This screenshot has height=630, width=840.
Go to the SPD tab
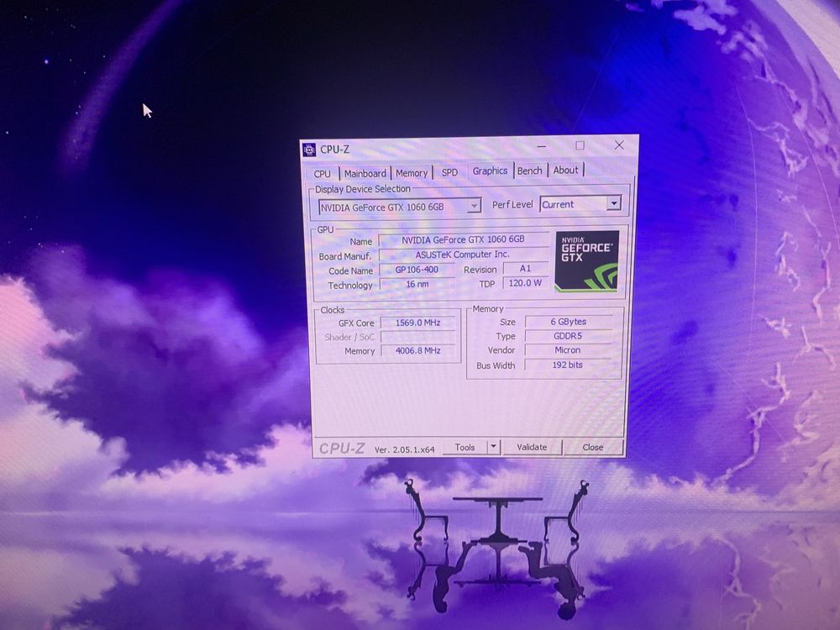coord(449,172)
